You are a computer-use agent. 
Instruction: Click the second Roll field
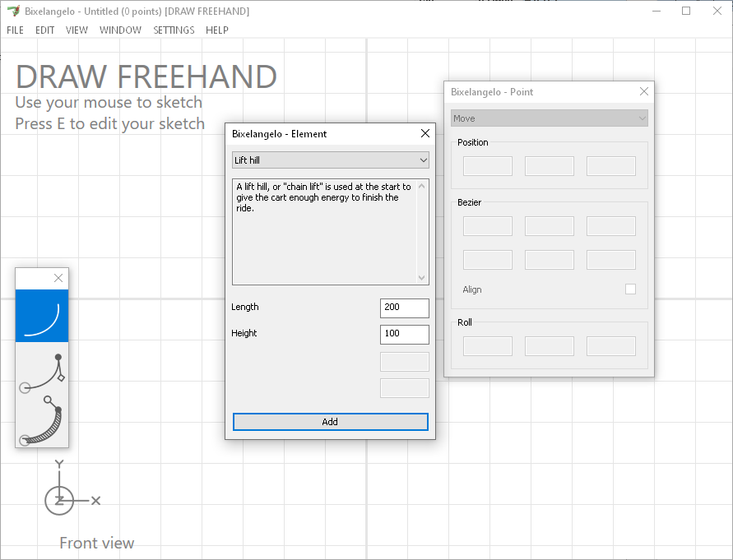coord(550,346)
